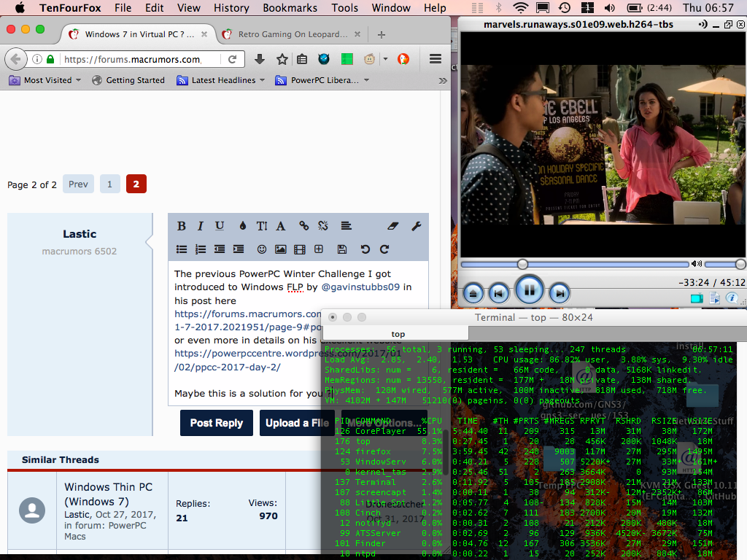
Task: Insert ordered numbered list
Action: [x=201, y=249]
